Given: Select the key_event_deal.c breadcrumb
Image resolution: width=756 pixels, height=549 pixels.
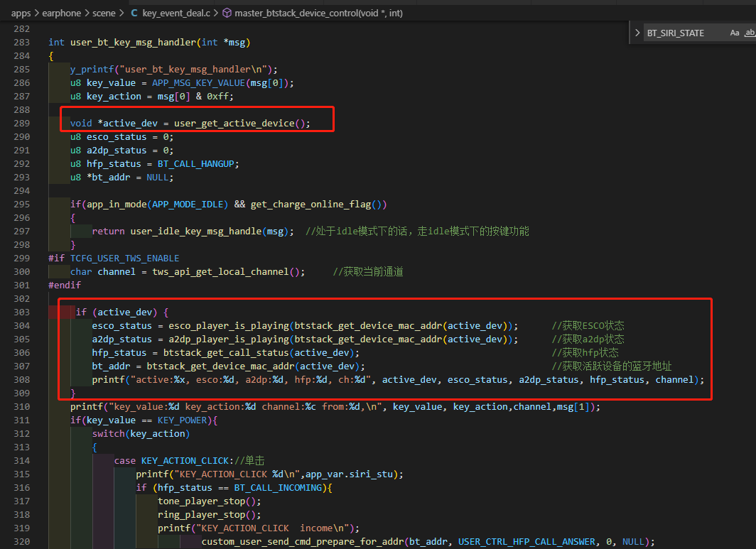Looking at the screenshot, I should coord(176,13).
